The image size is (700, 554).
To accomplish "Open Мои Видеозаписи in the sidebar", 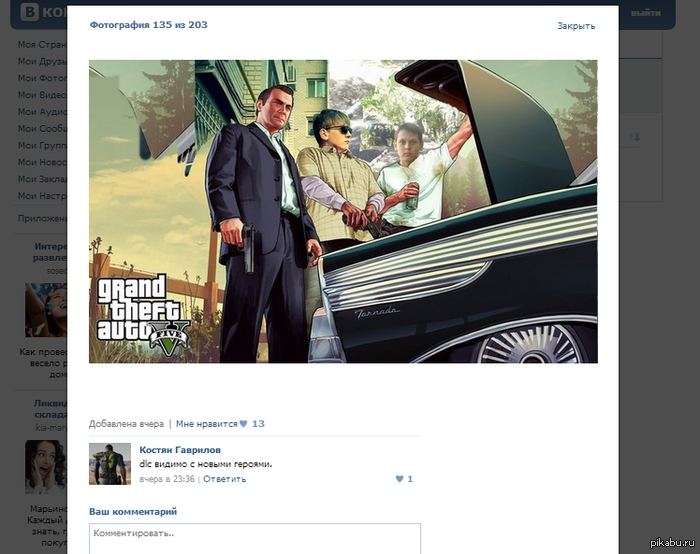I will coord(42,95).
